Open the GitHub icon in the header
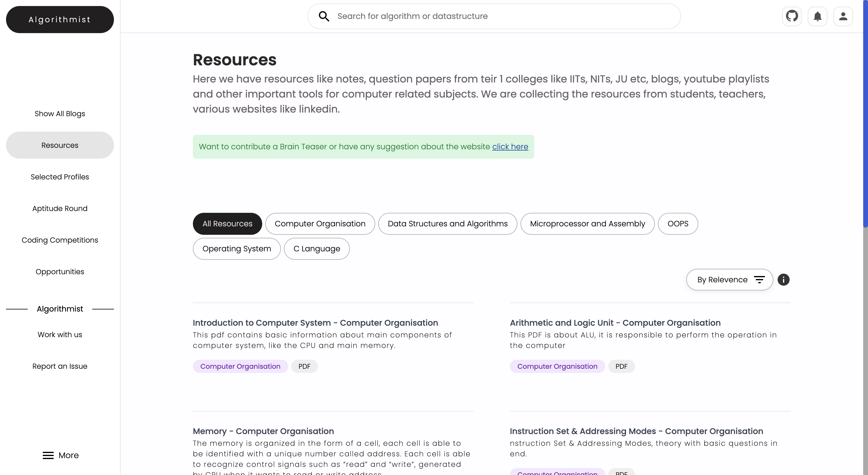Screen dimensions: 868x475 click(792, 16)
